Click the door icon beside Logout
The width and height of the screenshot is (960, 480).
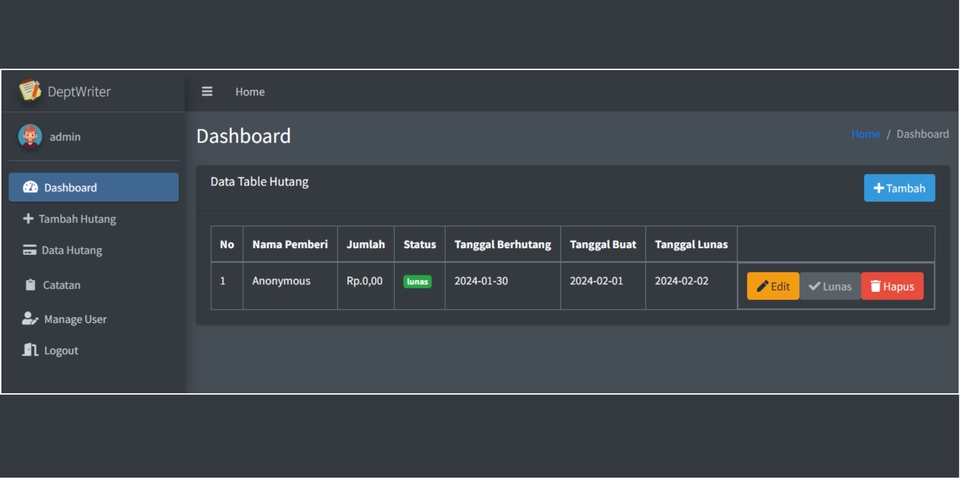[30, 350]
